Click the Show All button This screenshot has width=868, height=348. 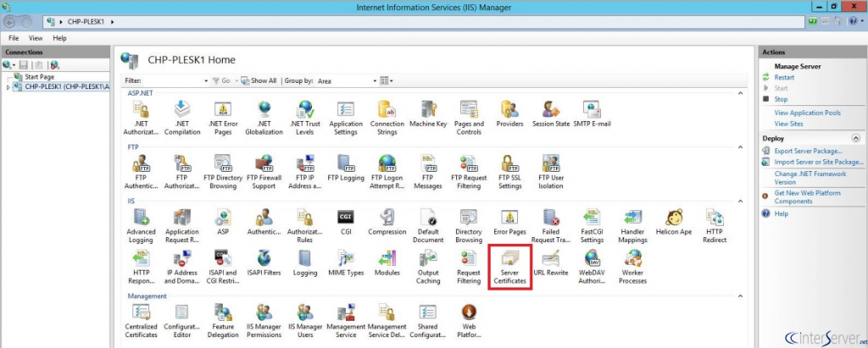pos(259,80)
